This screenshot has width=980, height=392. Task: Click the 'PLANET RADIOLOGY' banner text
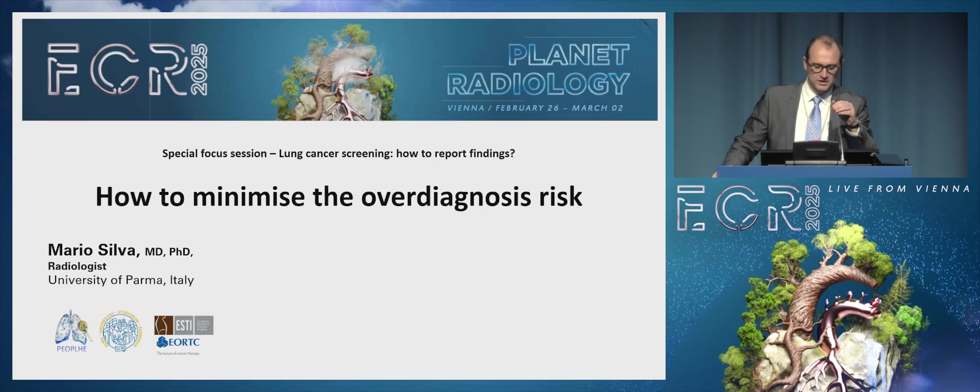(x=538, y=70)
